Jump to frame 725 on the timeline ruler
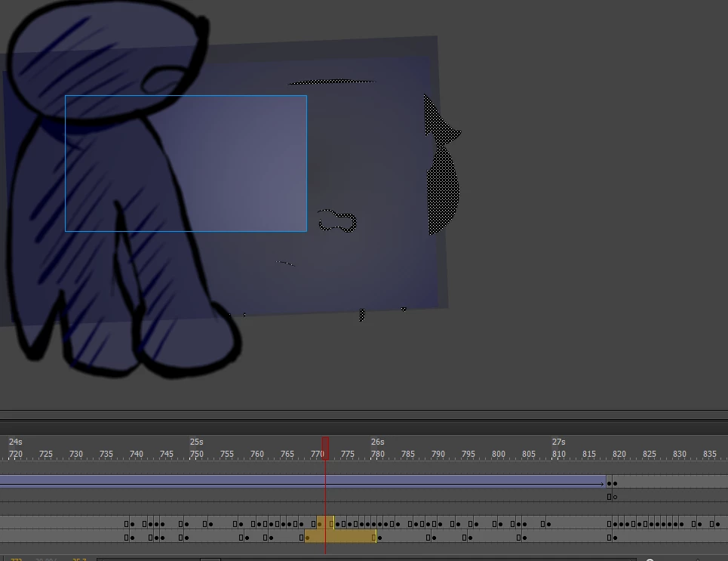This screenshot has height=561, width=728. (45, 454)
